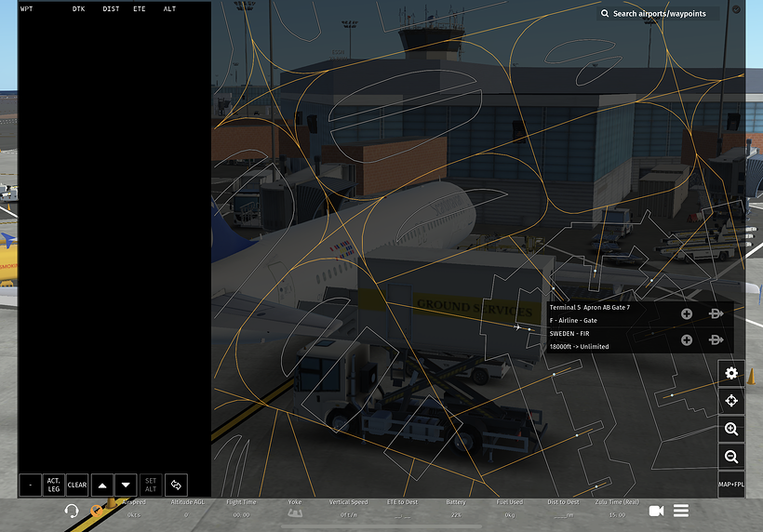Click the Search airports/waypoints field
This screenshot has width=763, height=532.
pos(659,14)
